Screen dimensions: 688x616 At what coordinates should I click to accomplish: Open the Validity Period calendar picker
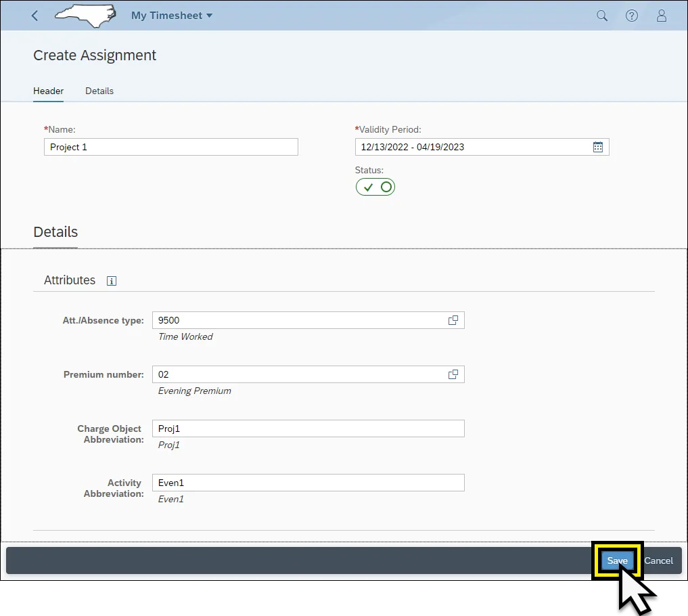point(597,147)
